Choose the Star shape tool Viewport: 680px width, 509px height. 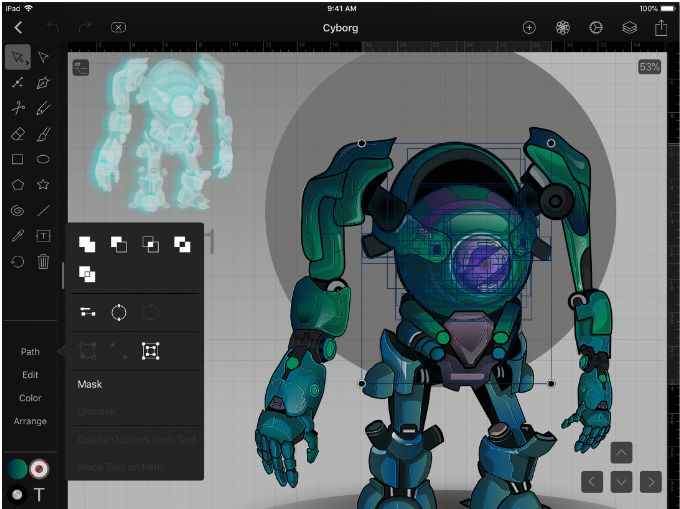(44, 185)
